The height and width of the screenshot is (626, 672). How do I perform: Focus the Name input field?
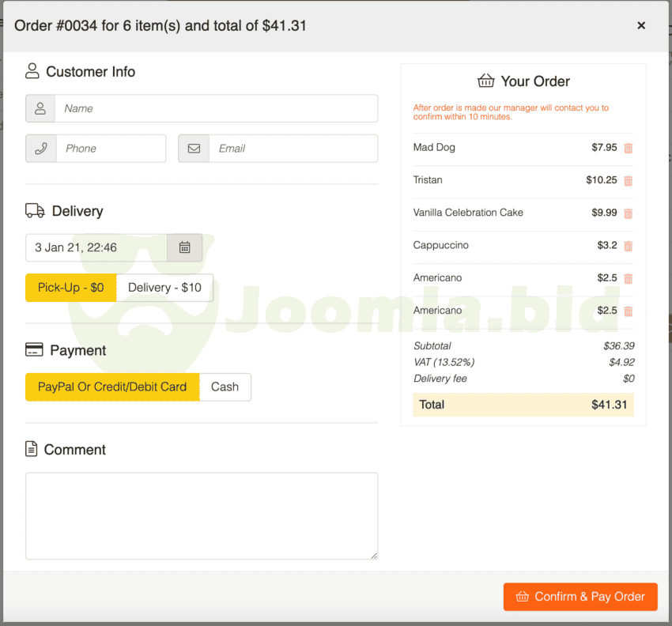coord(216,108)
